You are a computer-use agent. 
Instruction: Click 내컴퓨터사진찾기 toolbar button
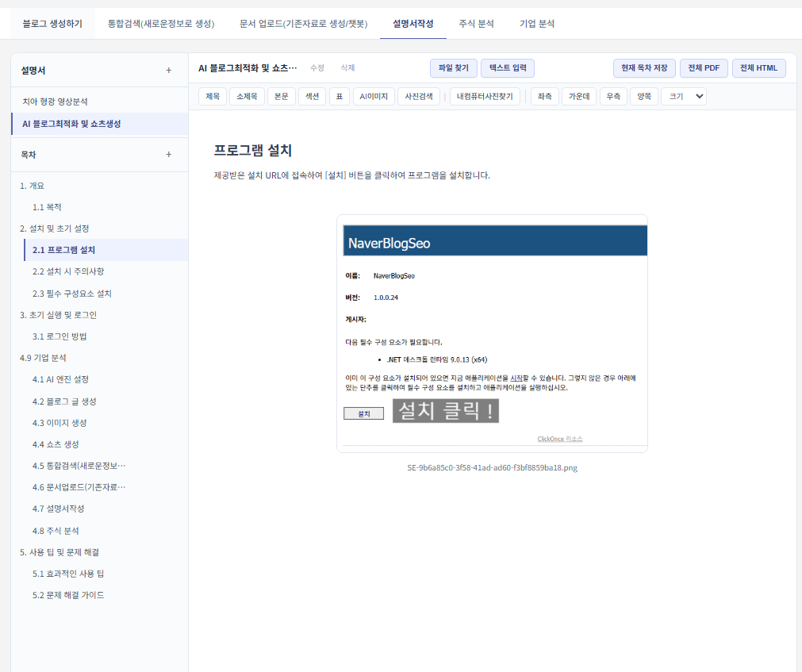[485, 96]
